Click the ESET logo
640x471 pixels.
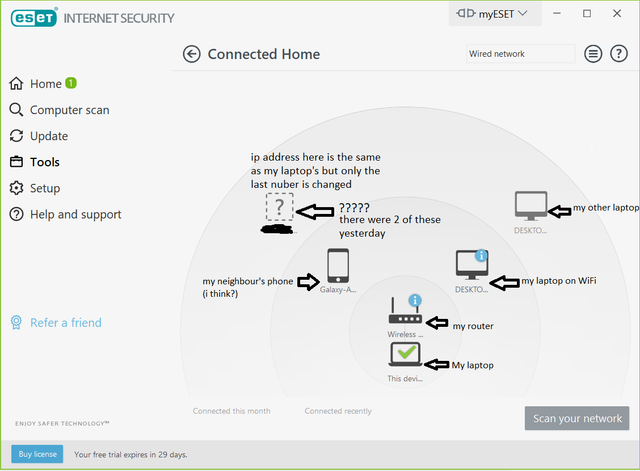tap(34, 18)
